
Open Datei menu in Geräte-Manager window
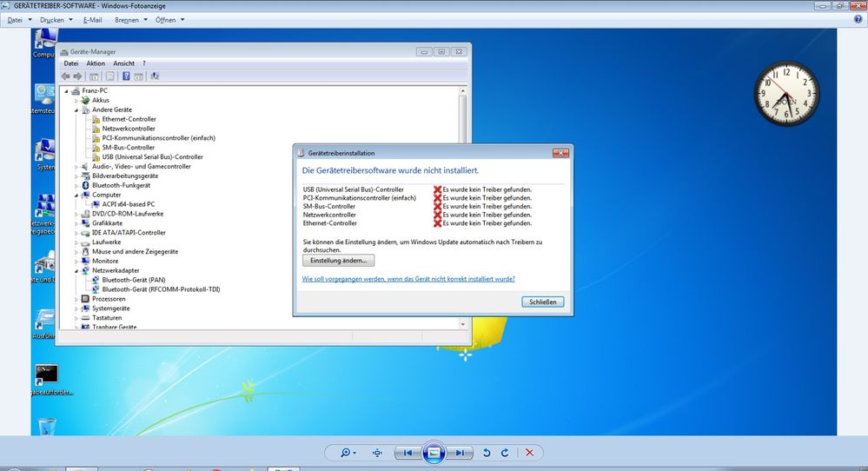click(x=71, y=63)
